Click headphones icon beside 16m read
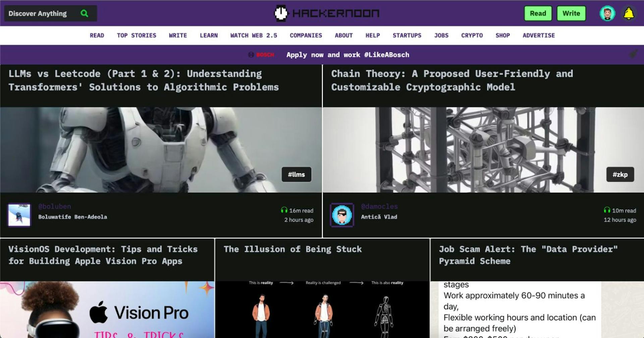 point(284,210)
